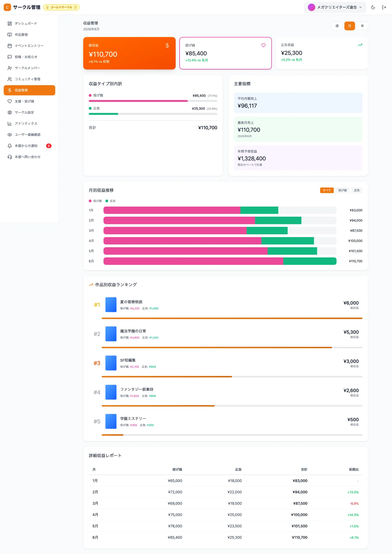Click the help icon in the ゴールドサークル badge
The width and height of the screenshot is (392, 554).
tap(76, 7)
